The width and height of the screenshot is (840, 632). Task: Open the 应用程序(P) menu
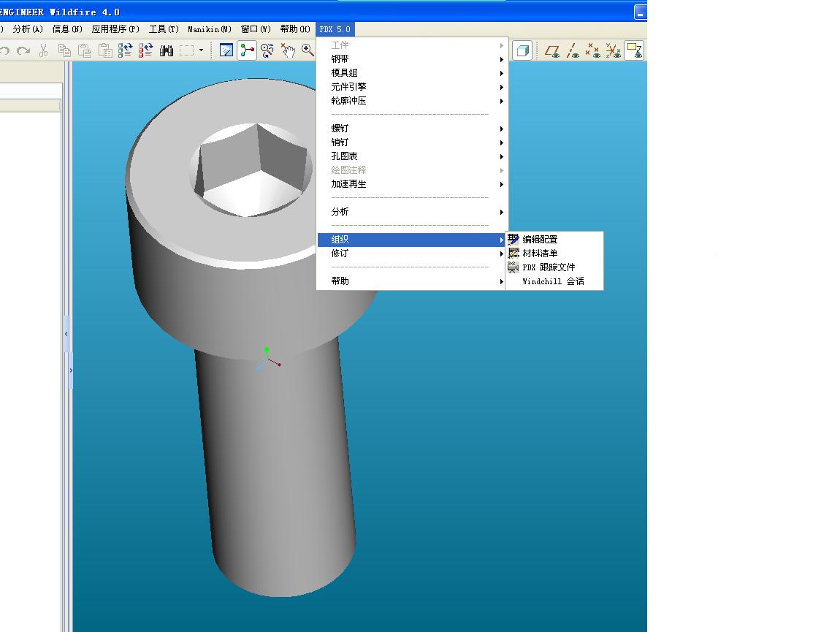point(115,29)
